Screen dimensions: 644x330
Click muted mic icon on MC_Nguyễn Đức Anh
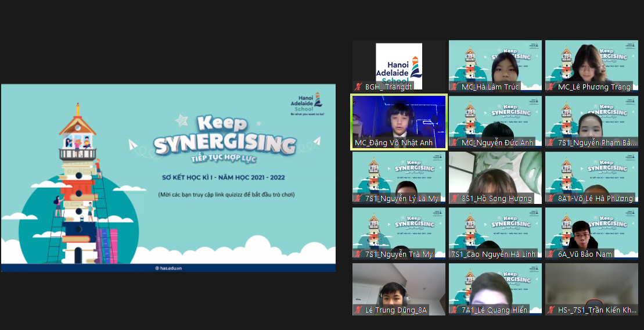455,143
